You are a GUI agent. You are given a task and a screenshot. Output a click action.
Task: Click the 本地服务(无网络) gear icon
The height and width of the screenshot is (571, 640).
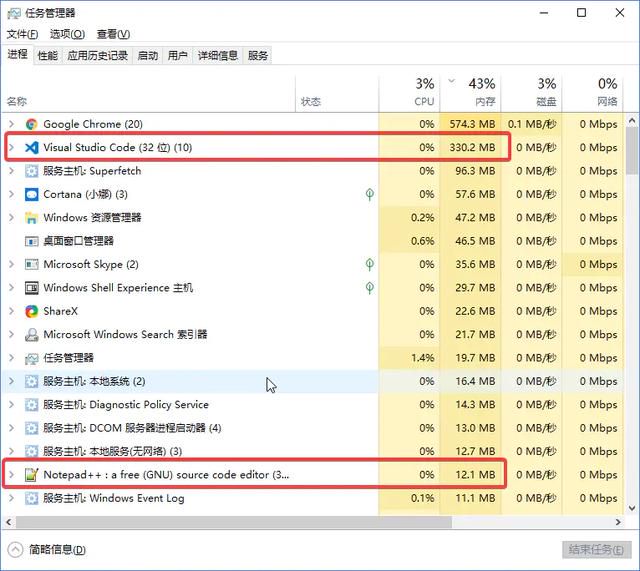tap(31, 451)
